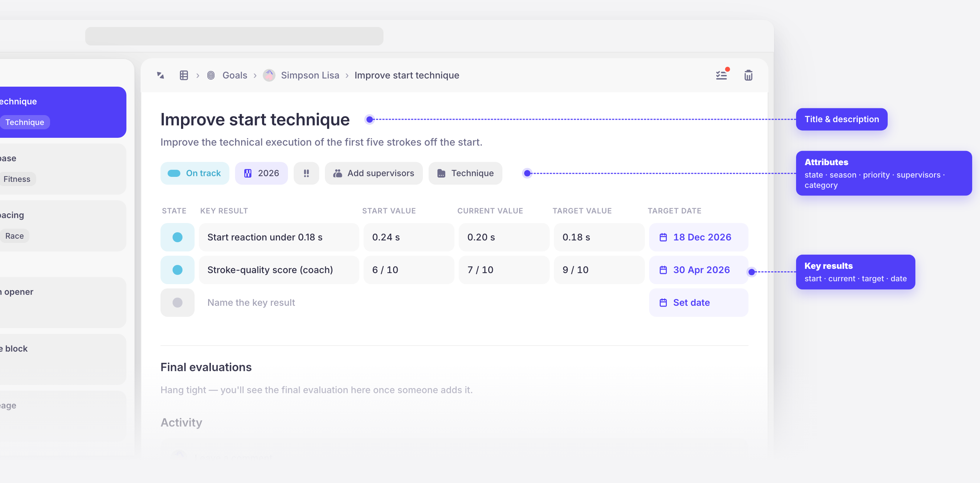Open the 18 Dec 2026 date picker
Image resolution: width=980 pixels, height=483 pixels.
pos(698,237)
